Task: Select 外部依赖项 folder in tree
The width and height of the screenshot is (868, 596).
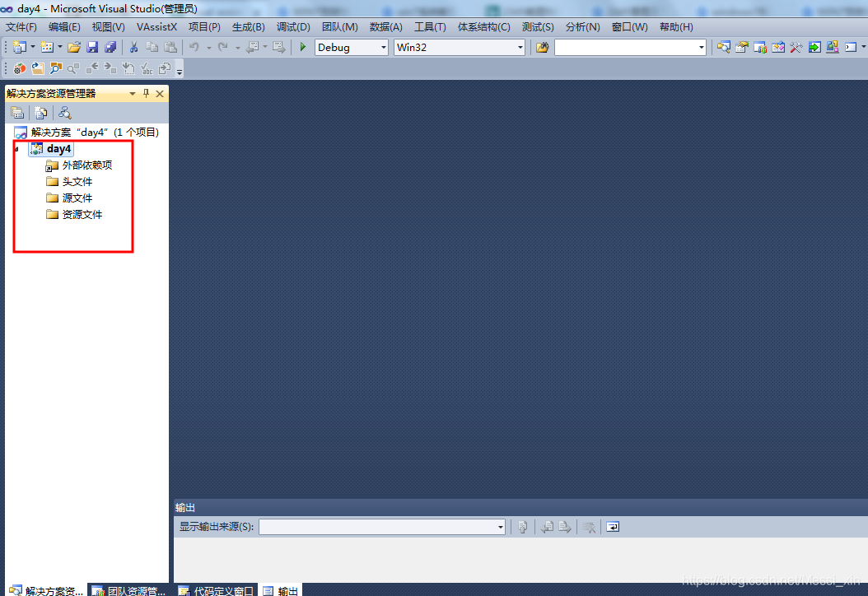Action: 80,165
